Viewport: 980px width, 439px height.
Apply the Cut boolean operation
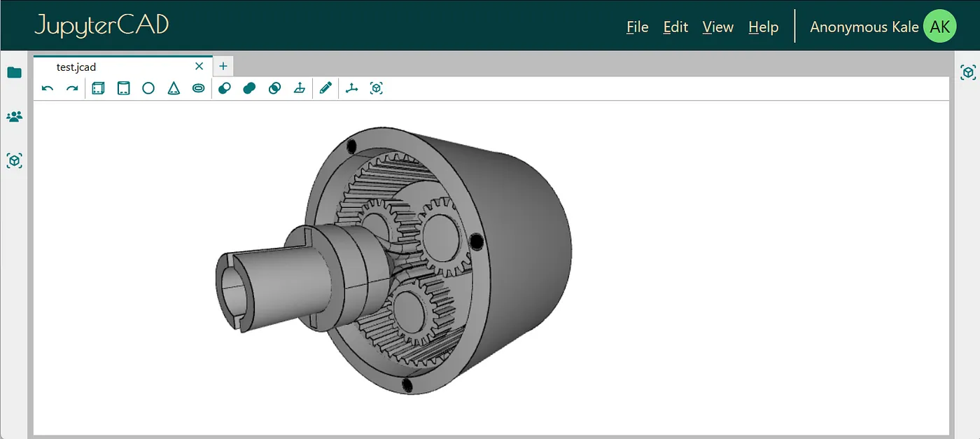pos(225,88)
